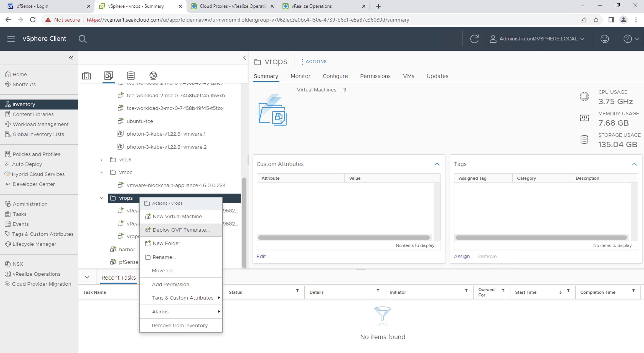This screenshot has width=644, height=353.
Task: Switch to the Monitor tab
Action: (300, 76)
